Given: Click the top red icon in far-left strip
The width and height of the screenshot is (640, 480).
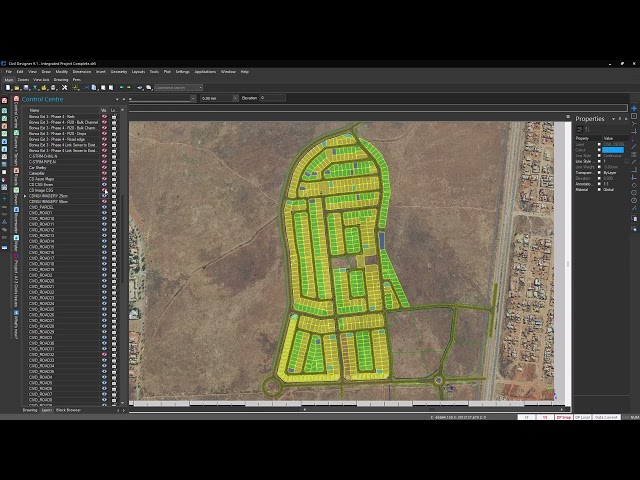Looking at the screenshot, I should [4, 100].
